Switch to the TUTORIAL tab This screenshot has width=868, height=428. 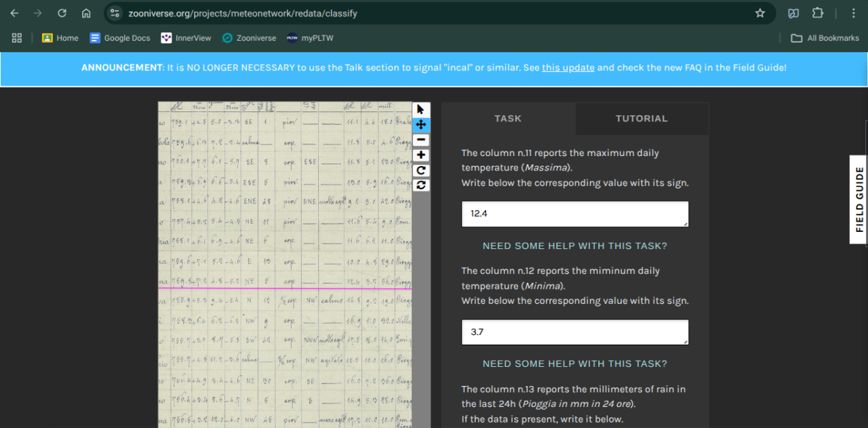coord(642,119)
